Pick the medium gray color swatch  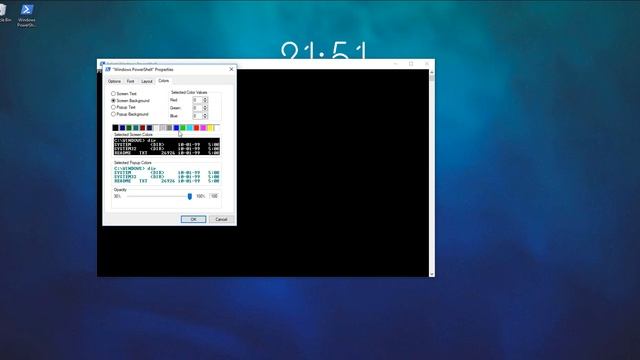(169, 128)
